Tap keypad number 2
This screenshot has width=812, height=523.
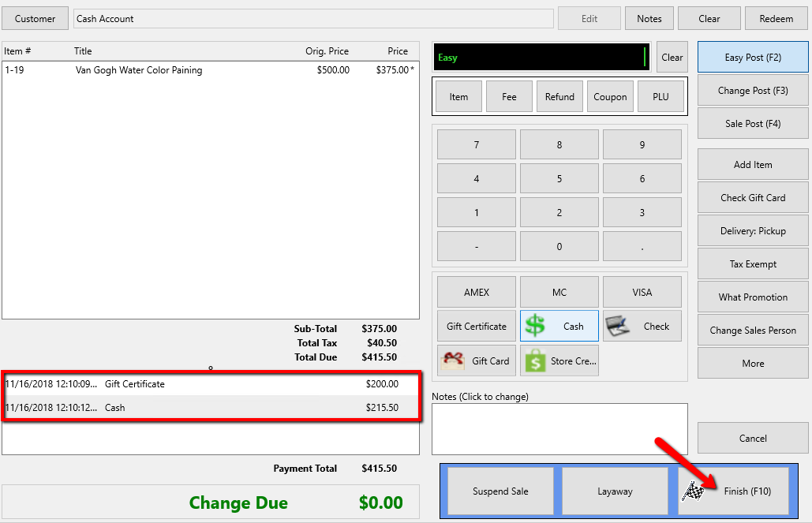coord(559,212)
